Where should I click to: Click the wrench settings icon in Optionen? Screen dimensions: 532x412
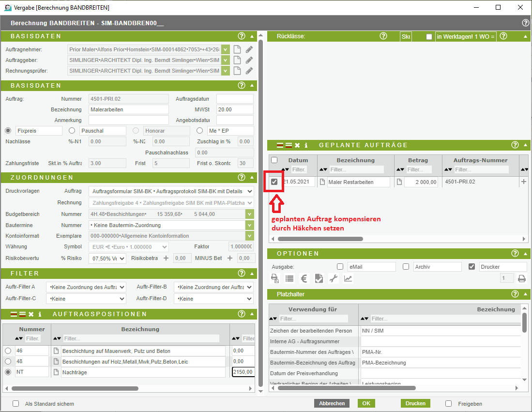(x=333, y=278)
